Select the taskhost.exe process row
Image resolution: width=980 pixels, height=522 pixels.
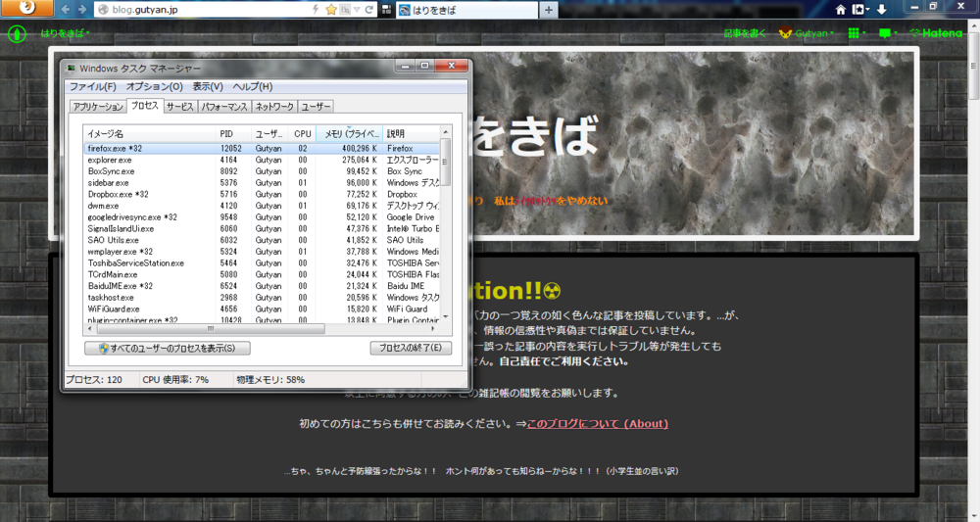point(262,297)
